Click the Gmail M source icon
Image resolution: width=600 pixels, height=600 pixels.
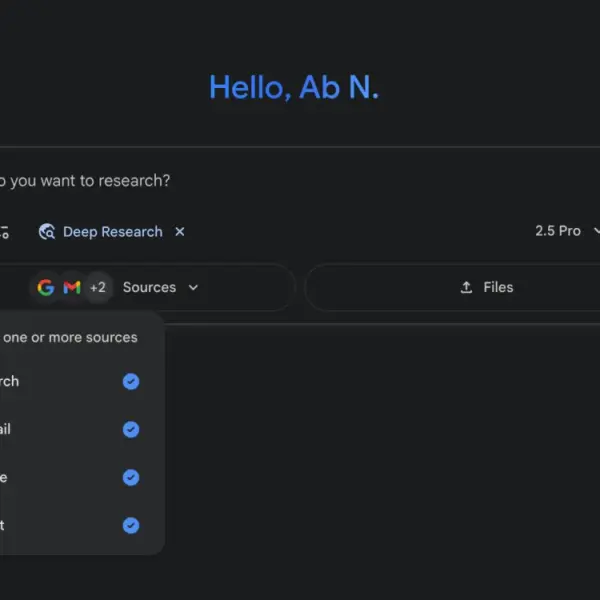coord(71,288)
